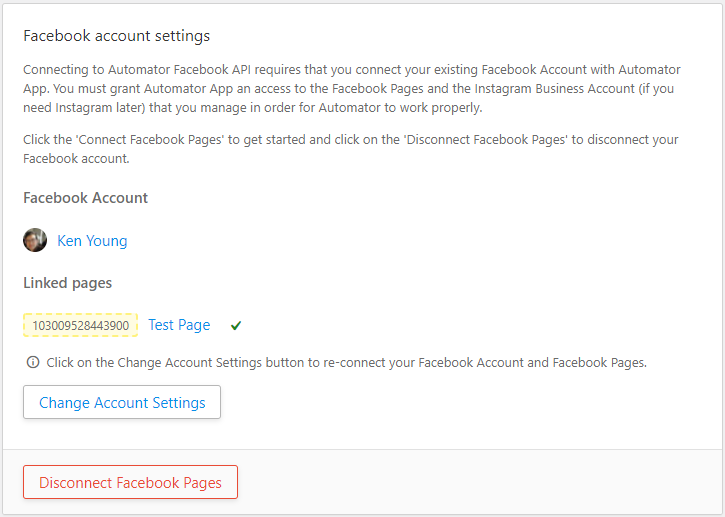Click the 'need Instagram later' line of description

click(x=252, y=108)
